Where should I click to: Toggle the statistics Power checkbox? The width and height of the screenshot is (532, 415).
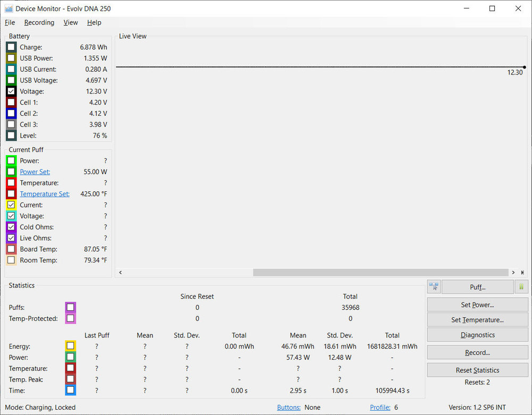71,357
